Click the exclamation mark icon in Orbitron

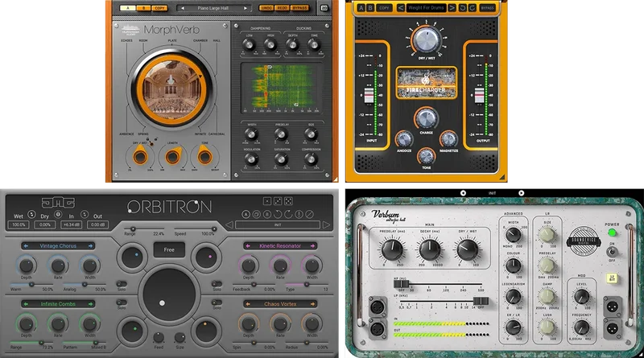pyautogui.click(x=299, y=214)
